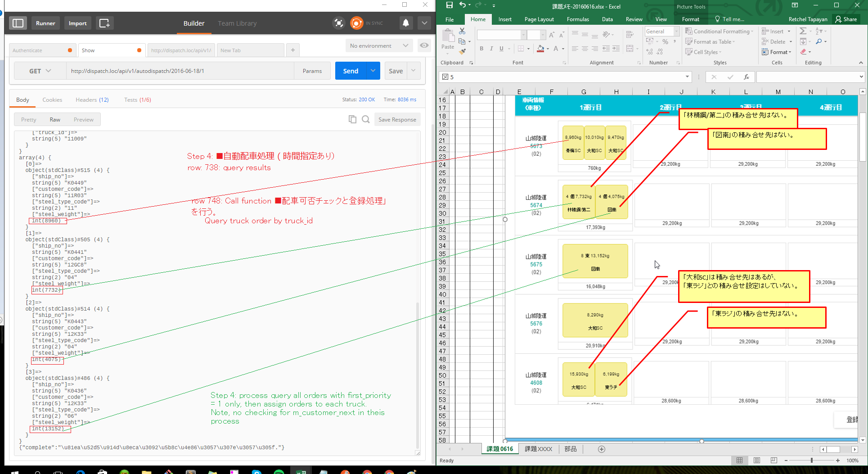Switch response view to Raw
Image resolution: width=868 pixels, height=474 pixels.
click(x=55, y=119)
